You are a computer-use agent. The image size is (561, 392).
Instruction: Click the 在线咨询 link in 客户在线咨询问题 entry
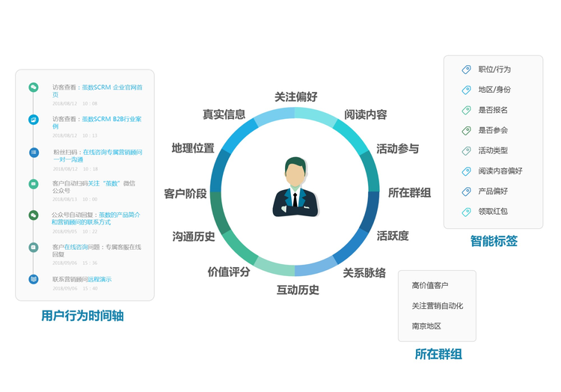pyautogui.click(x=76, y=247)
